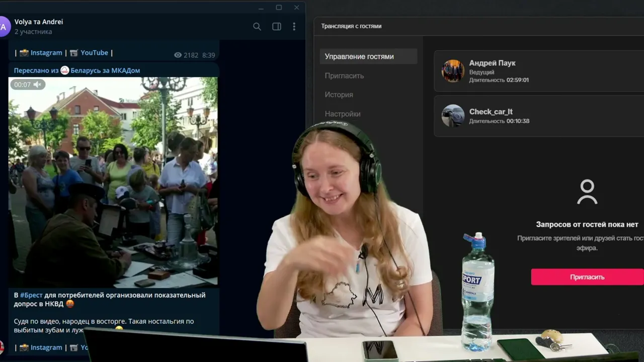Open the three-dot chat menu
This screenshot has height=362, width=644.
(294, 27)
